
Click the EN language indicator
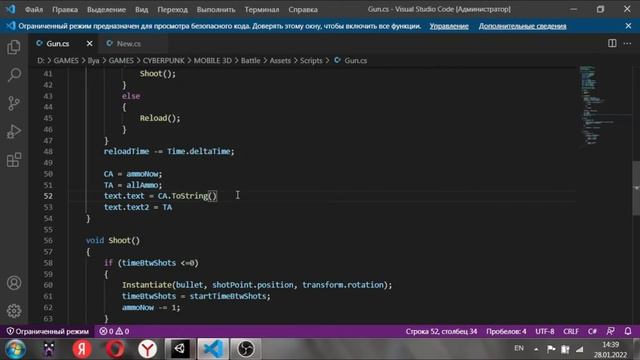click(519, 348)
